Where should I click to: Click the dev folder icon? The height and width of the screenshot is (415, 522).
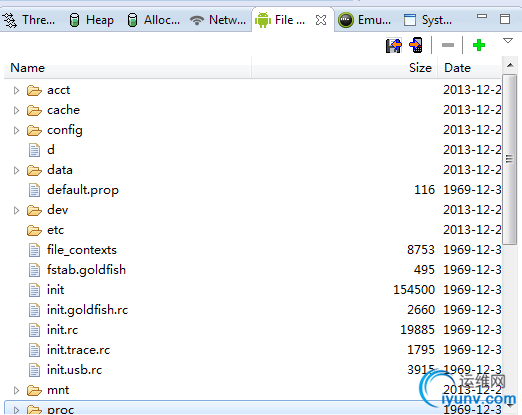[x=34, y=210]
